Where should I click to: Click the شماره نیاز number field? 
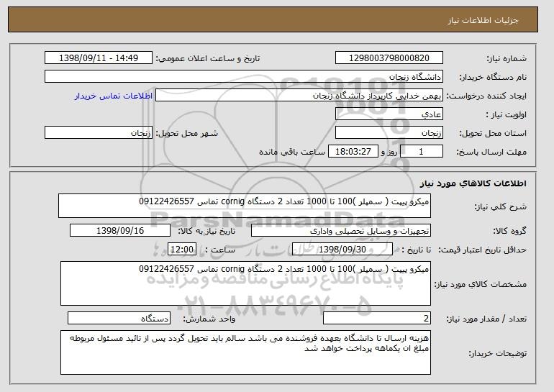[x=389, y=58]
